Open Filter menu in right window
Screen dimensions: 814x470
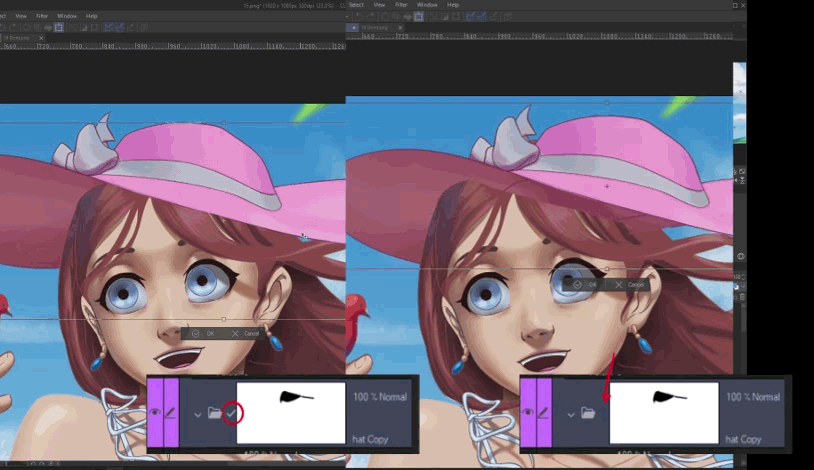(x=401, y=5)
